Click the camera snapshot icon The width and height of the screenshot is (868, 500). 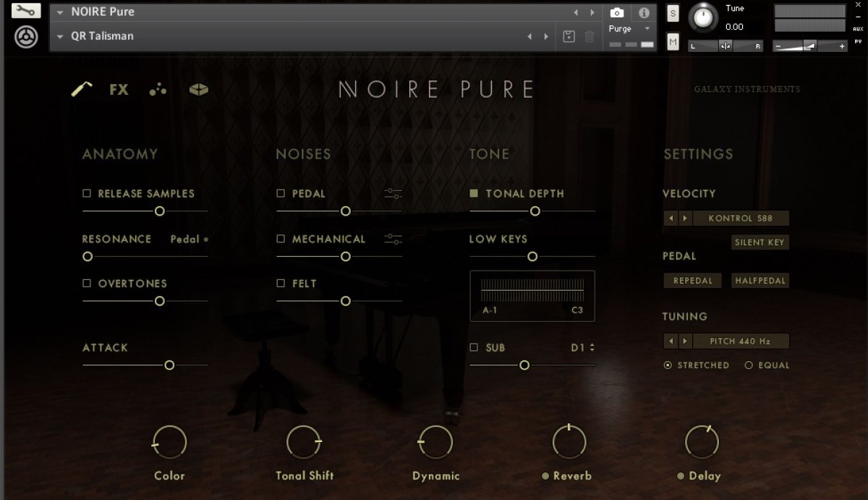point(617,12)
